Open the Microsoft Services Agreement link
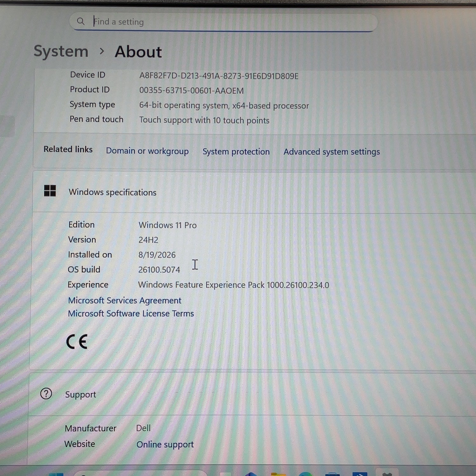The height and width of the screenshot is (476, 476). tap(125, 301)
